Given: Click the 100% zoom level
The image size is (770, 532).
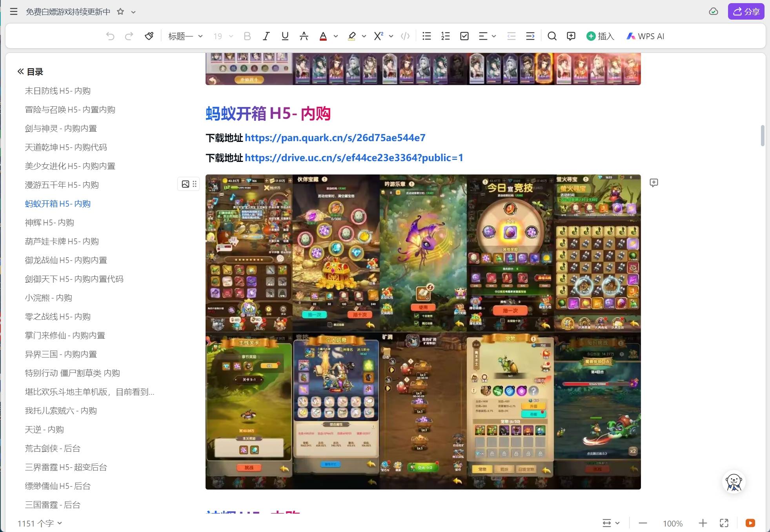Looking at the screenshot, I should (x=673, y=523).
